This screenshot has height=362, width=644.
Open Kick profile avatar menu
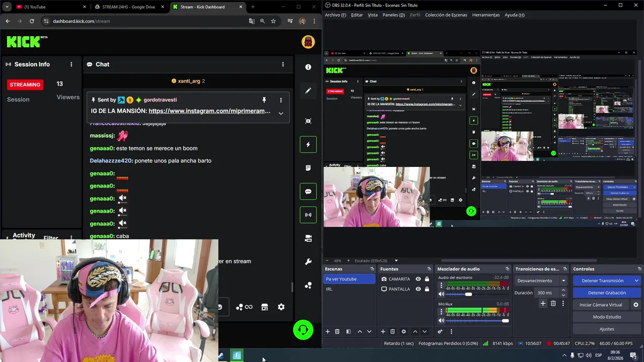pos(308,42)
